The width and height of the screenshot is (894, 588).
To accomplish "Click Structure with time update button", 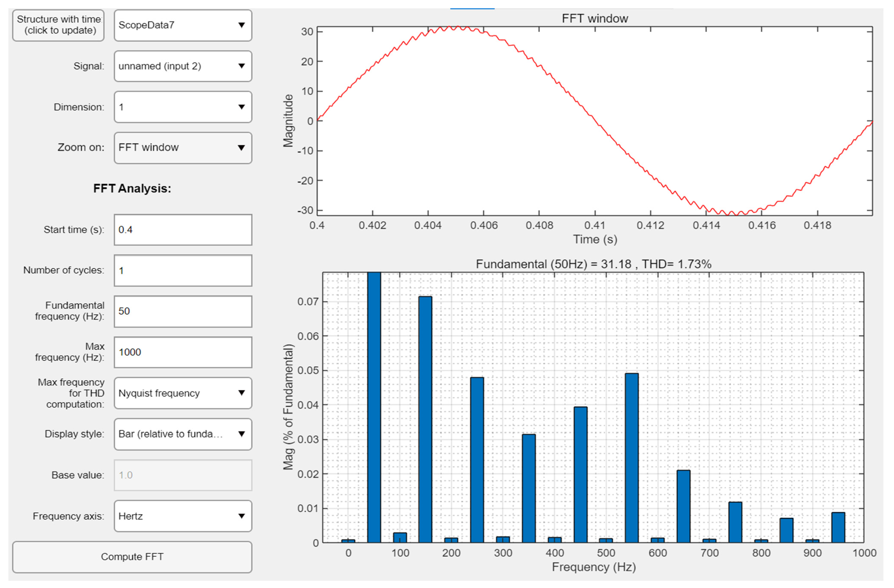I will [58, 25].
